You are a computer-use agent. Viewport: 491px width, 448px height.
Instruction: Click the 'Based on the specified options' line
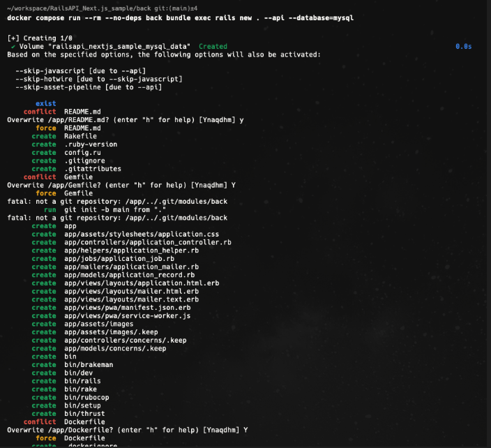pyautogui.click(x=164, y=54)
